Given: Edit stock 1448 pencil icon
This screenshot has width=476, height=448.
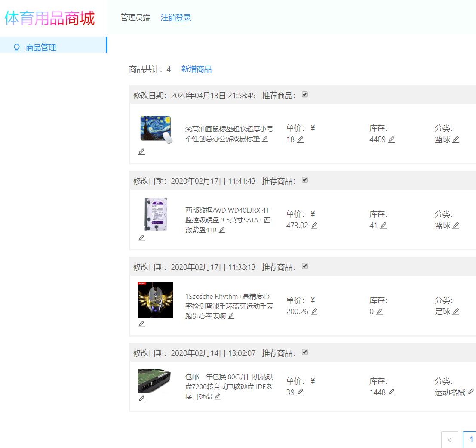Looking at the screenshot, I should [392, 392].
